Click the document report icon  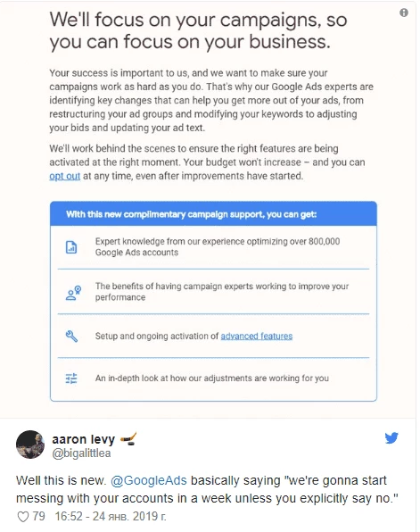click(x=71, y=247)
